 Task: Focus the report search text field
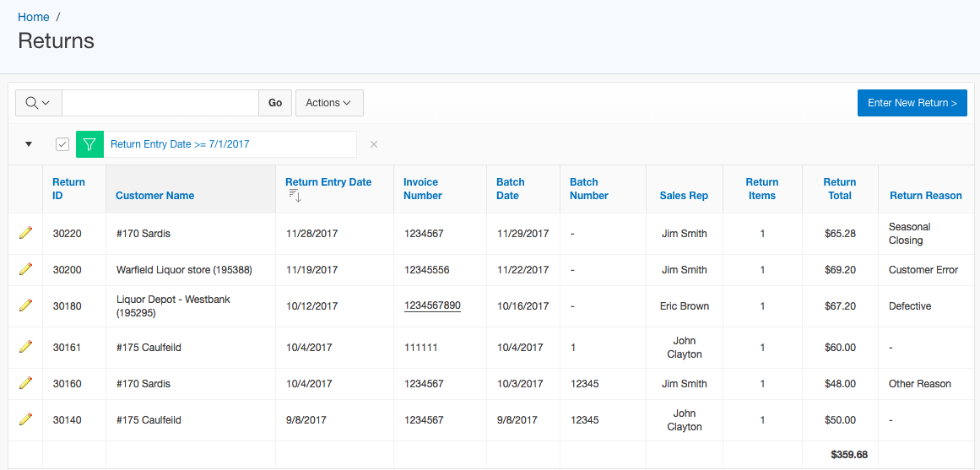pyautogui.click(x=160, y=103)
